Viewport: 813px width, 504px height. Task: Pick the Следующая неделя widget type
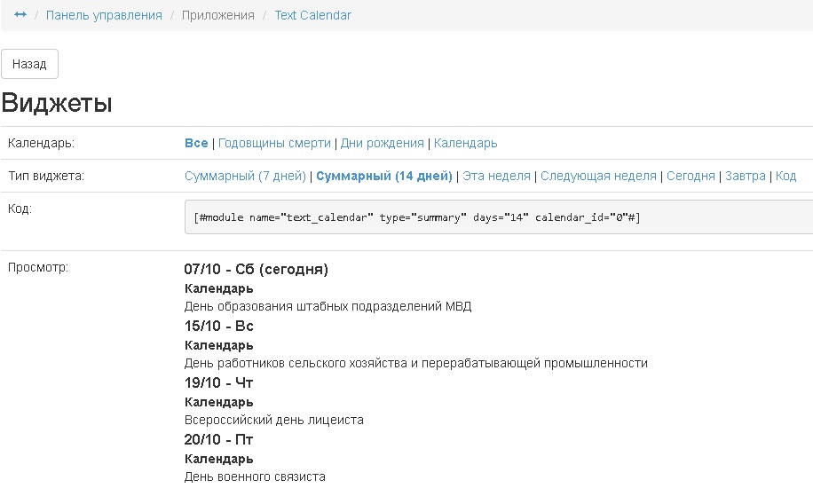pos(598,176)
